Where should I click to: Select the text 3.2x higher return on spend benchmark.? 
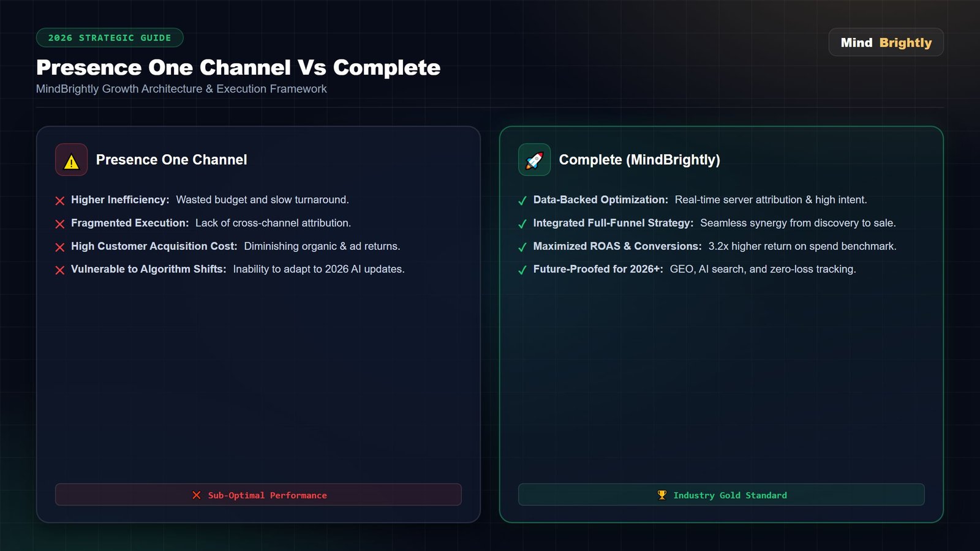point(802,246)
